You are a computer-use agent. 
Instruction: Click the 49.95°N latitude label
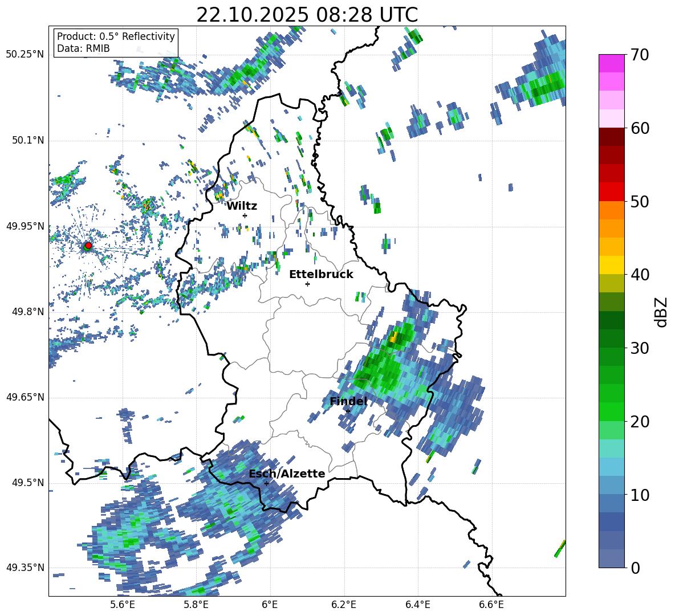click(25, 226)
